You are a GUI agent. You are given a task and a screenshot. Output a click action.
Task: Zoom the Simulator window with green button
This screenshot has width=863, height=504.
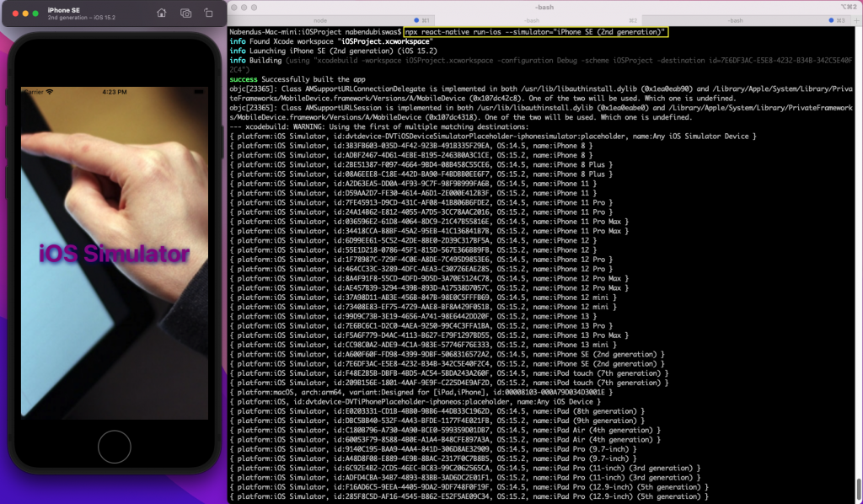pyautogui.click(x=35, y=13)
